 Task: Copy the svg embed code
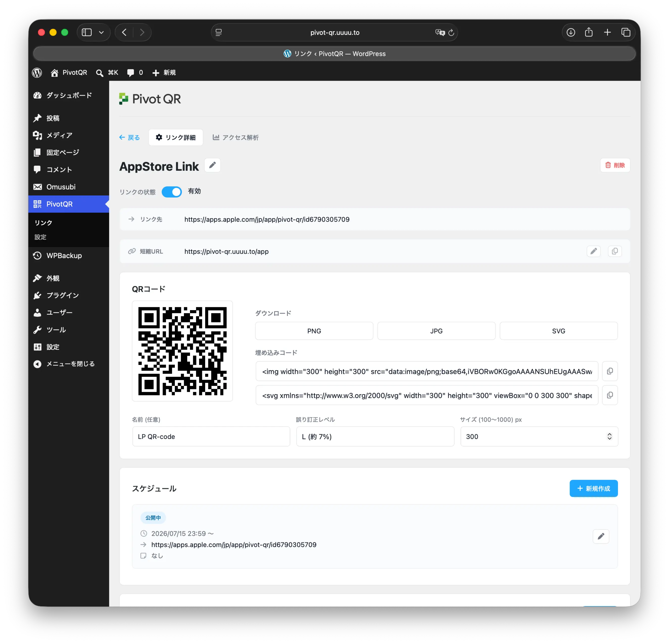[x=610, y=395]
